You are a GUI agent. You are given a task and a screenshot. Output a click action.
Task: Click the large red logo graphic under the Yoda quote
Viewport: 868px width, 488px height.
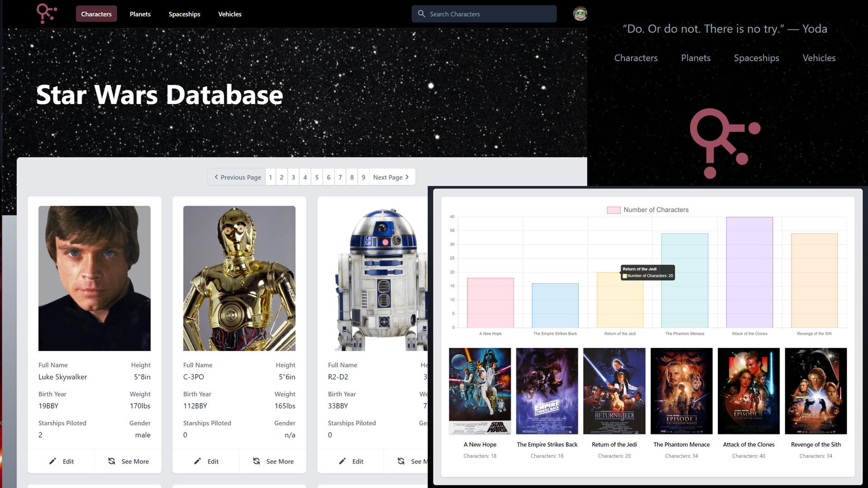pyautogui.click(x=725, y=144)
